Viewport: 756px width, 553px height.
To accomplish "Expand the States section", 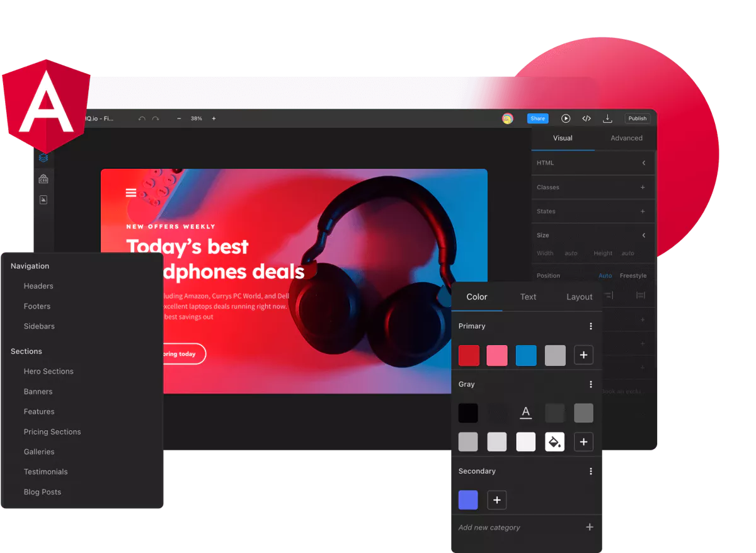I will point(643,211).
